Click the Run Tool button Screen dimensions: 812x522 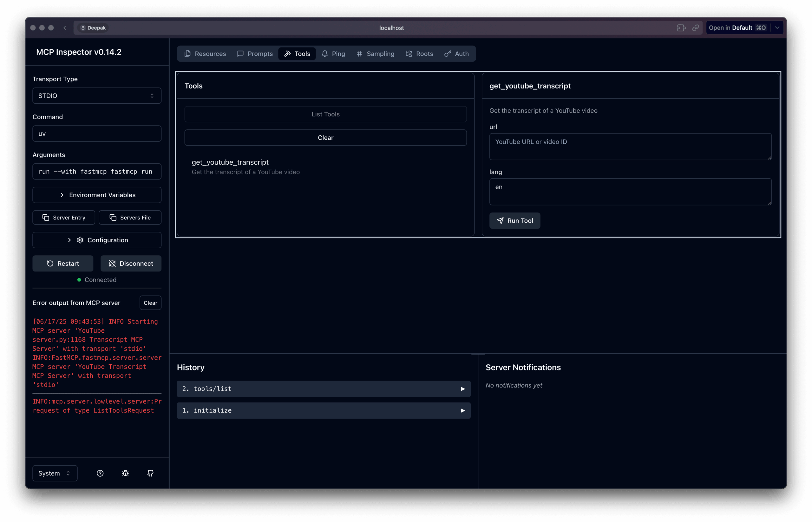pyautogui.click(x=515, y=221)
